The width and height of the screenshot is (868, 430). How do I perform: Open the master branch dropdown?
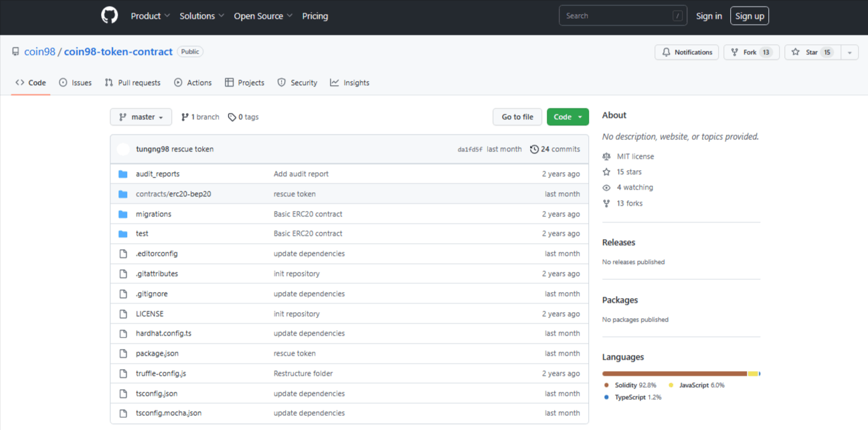[141, 117]
